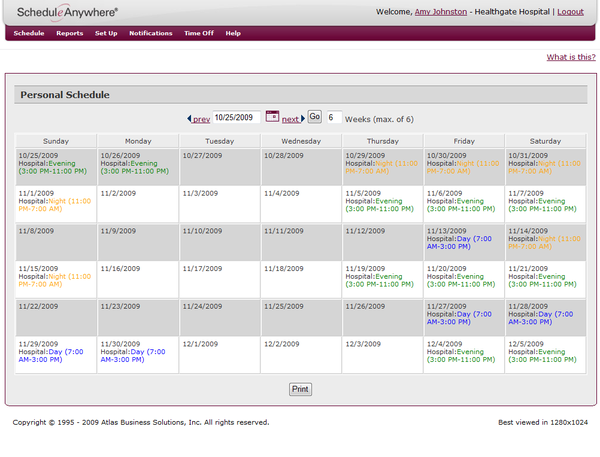
Task: Open the Notifications menu
Action: tap(150, 33)
